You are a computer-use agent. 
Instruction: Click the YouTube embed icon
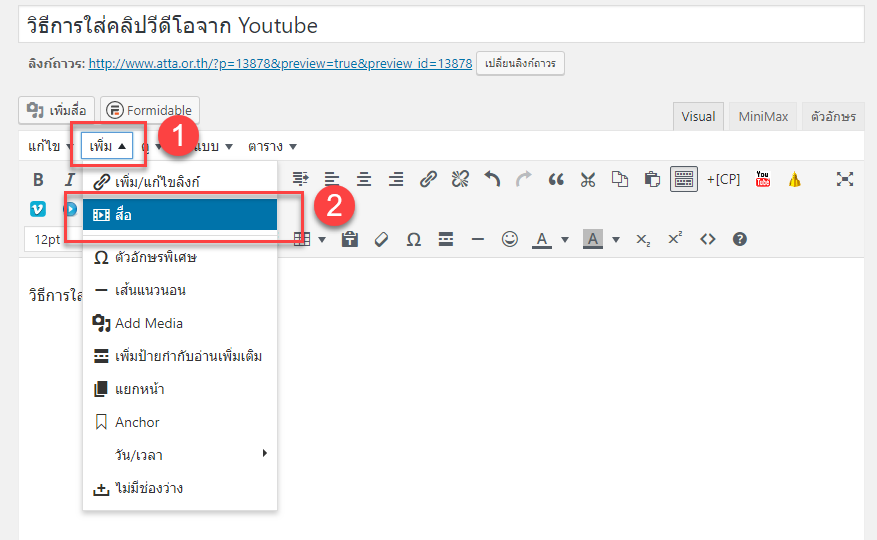tap(763, 179)
